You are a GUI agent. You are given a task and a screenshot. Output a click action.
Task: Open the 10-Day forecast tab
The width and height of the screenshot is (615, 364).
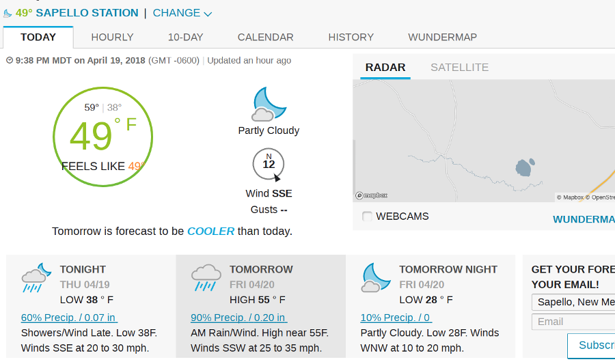coord(185,37)
